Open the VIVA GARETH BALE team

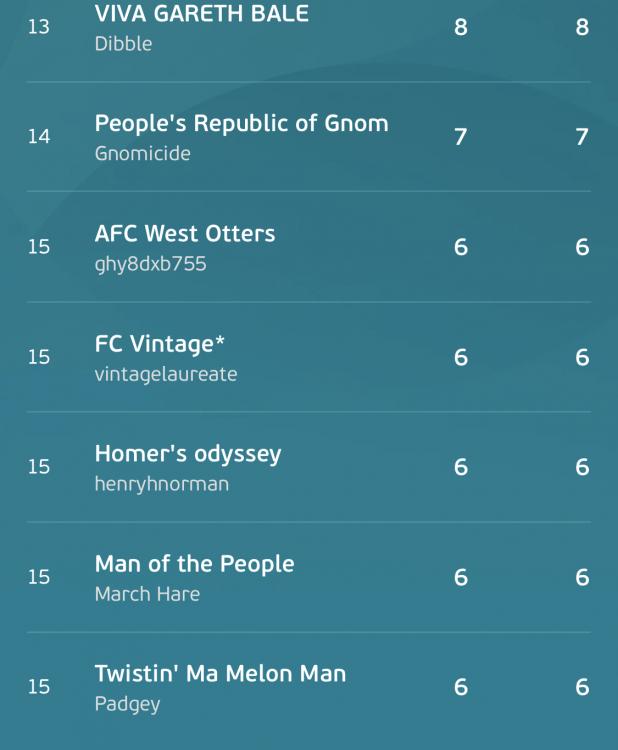coord(201,13)
